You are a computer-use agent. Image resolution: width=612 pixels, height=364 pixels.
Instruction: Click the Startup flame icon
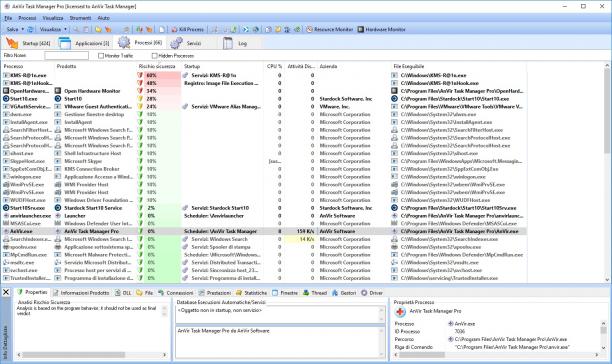click(12, 43)
